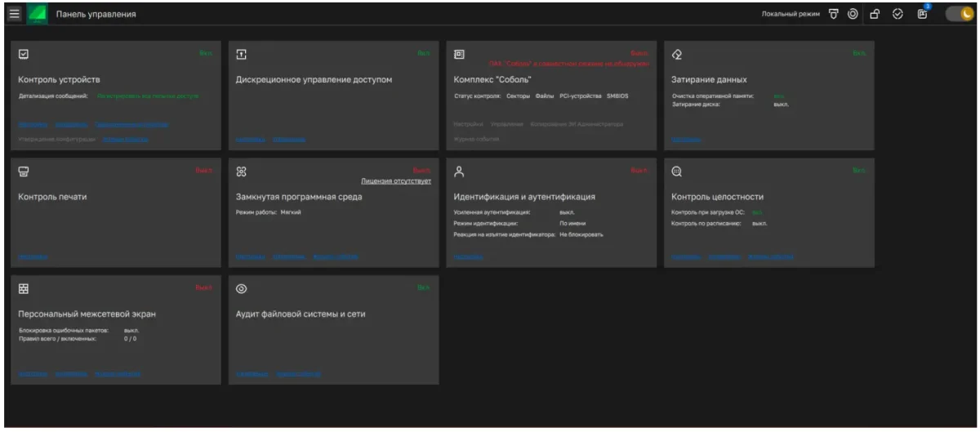The image size is (980, 432).
Task: Toggle Выкл. status on Замкнутая программная среда
Action: [x=421, y=170]
